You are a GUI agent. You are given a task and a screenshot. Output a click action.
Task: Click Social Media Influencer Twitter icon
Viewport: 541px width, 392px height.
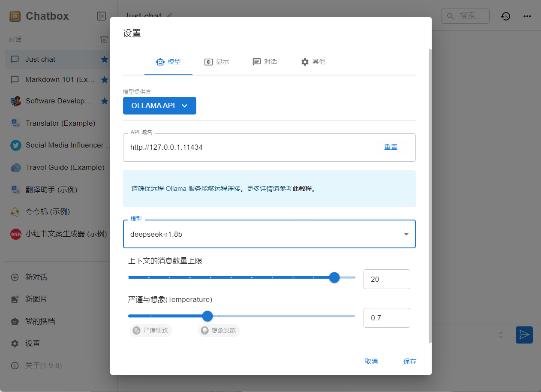pos(16,145)
